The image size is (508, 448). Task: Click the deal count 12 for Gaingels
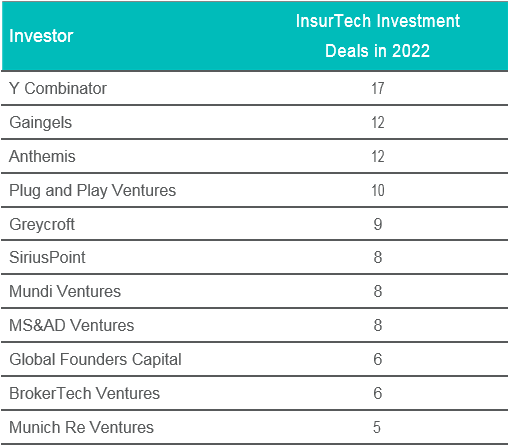pos(378,123)
